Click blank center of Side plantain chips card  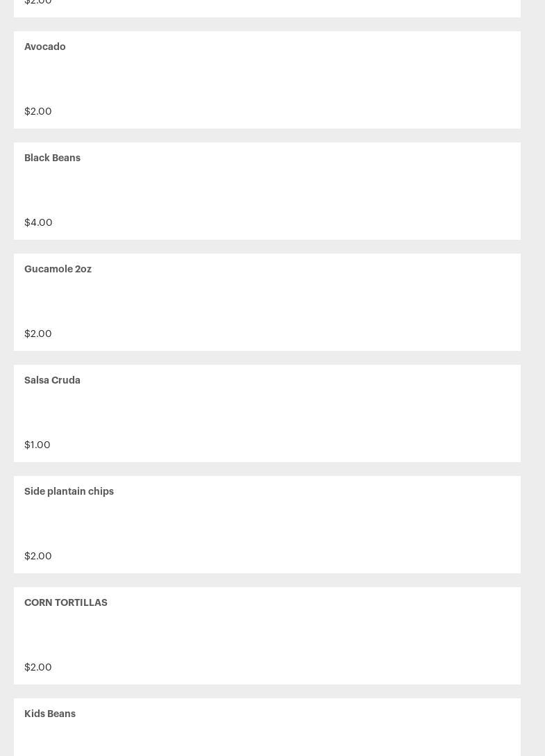(267, 525)
